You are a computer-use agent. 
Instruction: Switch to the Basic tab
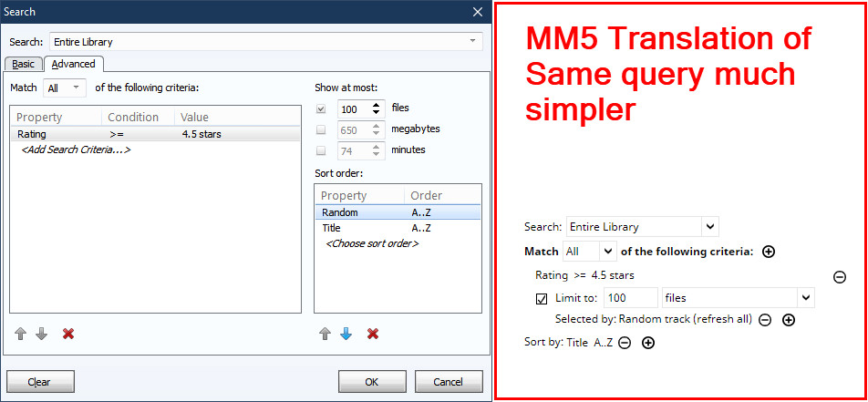[x=23, y=64]
